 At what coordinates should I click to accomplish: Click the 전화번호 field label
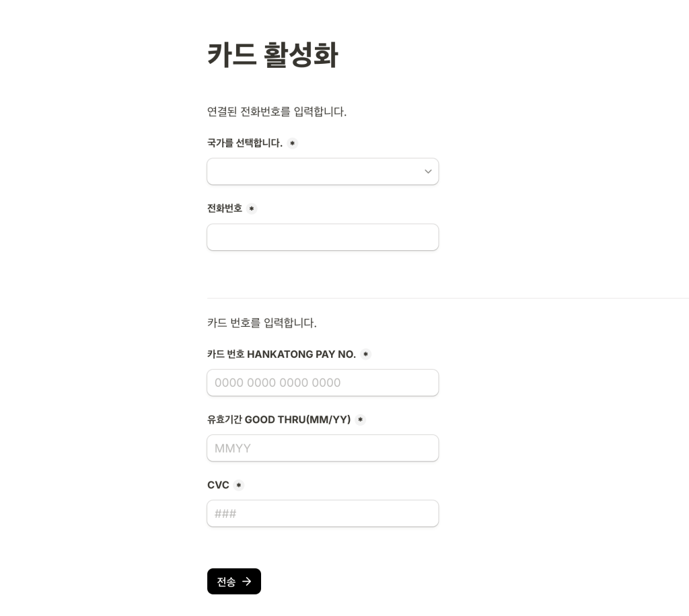(x=225, y=208)
